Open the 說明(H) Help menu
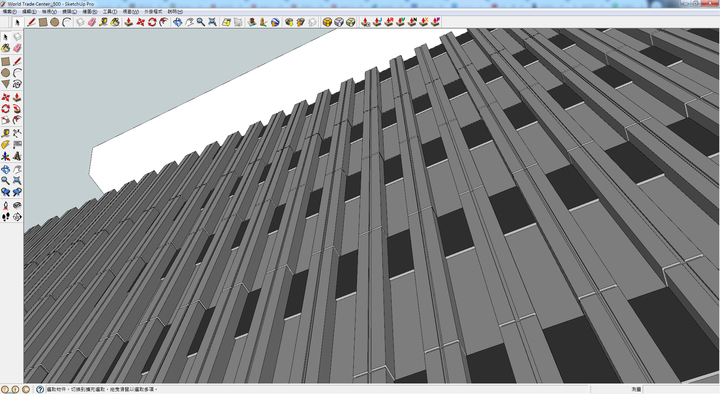Image resolution: width=720 pixels, height=394 pixels. [x=175, y=11]
